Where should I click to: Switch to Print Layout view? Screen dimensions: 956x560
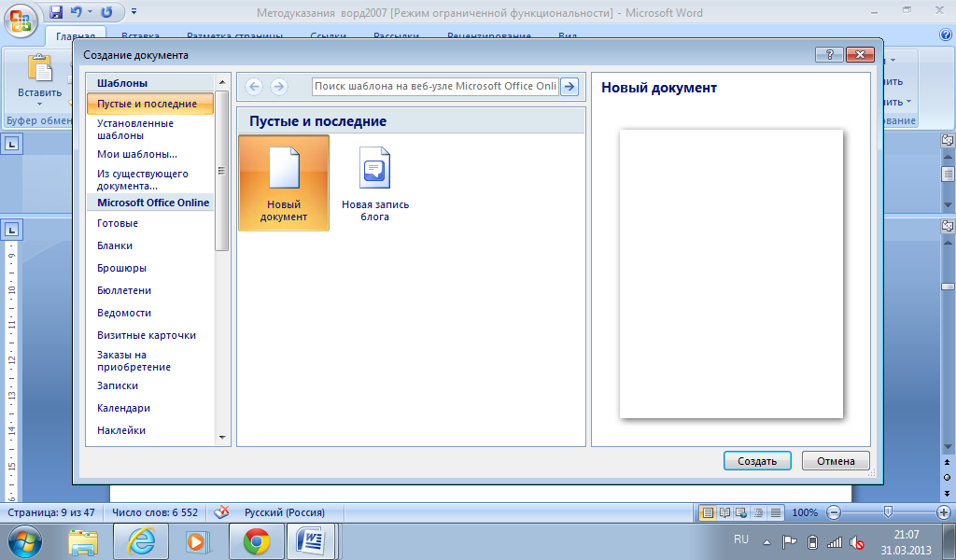click(x=708, y=512)
